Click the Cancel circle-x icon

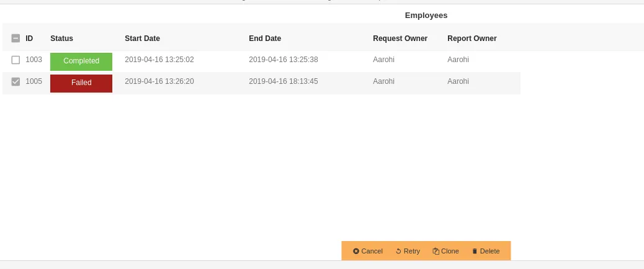point(356,251)
